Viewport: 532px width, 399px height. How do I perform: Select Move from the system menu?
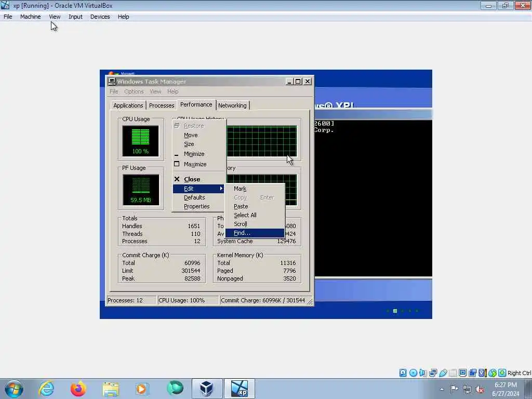199,135
